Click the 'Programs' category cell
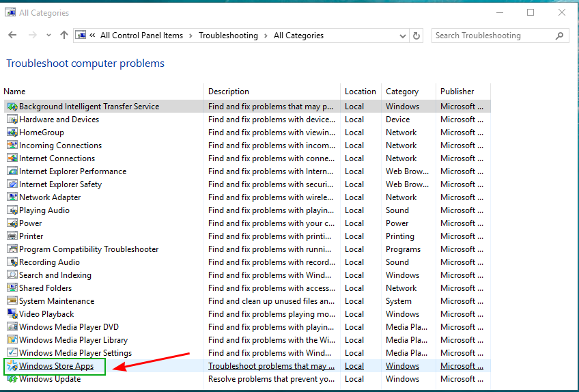 point(404,249)
